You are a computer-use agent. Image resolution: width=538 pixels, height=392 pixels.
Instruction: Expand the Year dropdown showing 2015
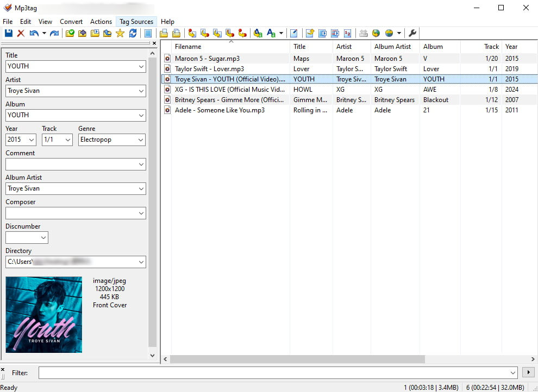tap(32, 140)
